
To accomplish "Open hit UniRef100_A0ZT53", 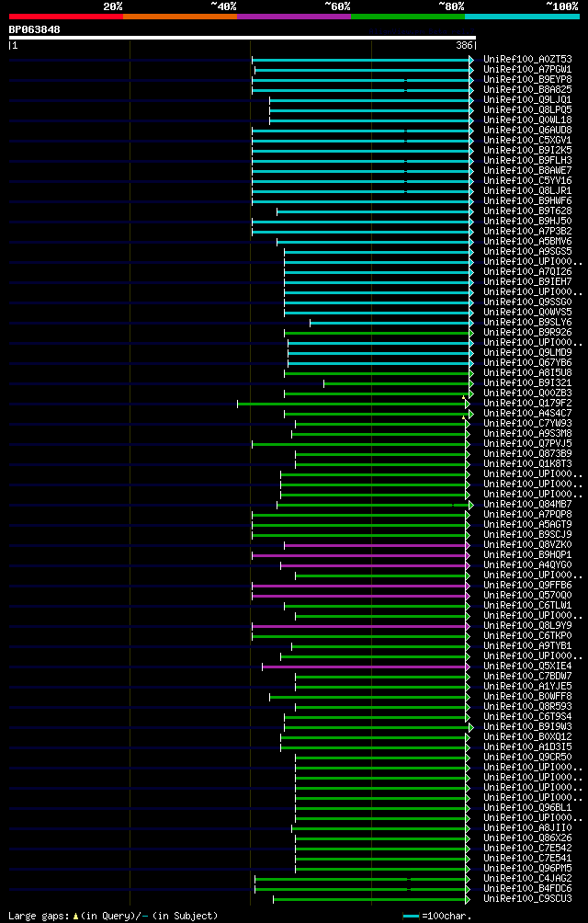I will point(527,60).
